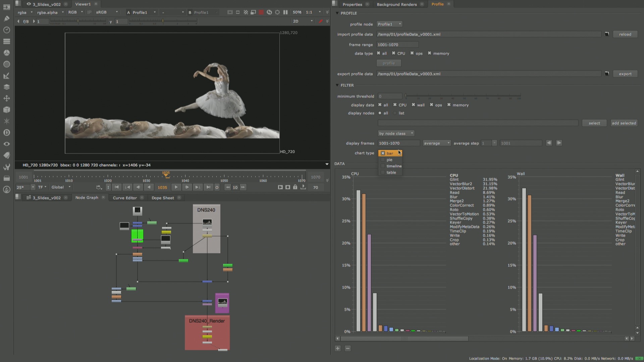Play forward in the timeline controls
Screen dimensions: 644x362
(x=176, y=187)
